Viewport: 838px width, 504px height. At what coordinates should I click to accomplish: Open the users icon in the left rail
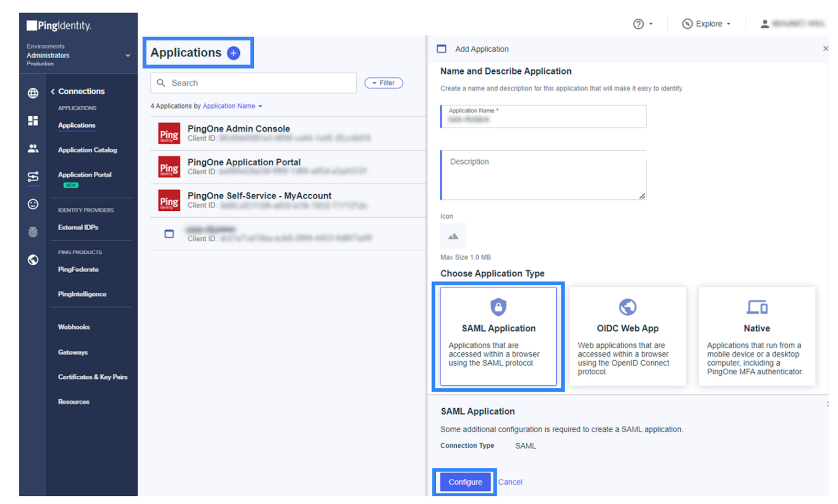point(33,149)
